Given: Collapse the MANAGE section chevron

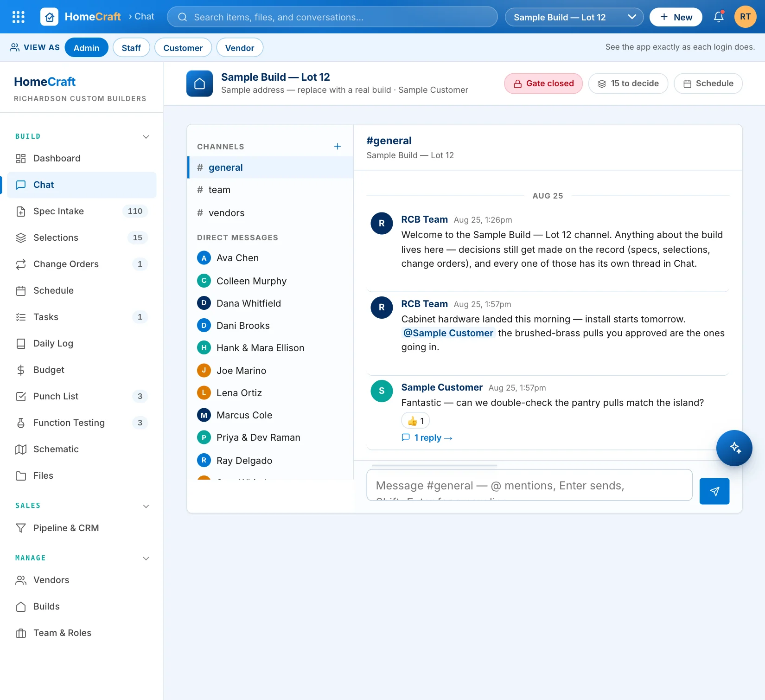Looking at the screenshot, I should pyautogui.click(x=146, y=559).
